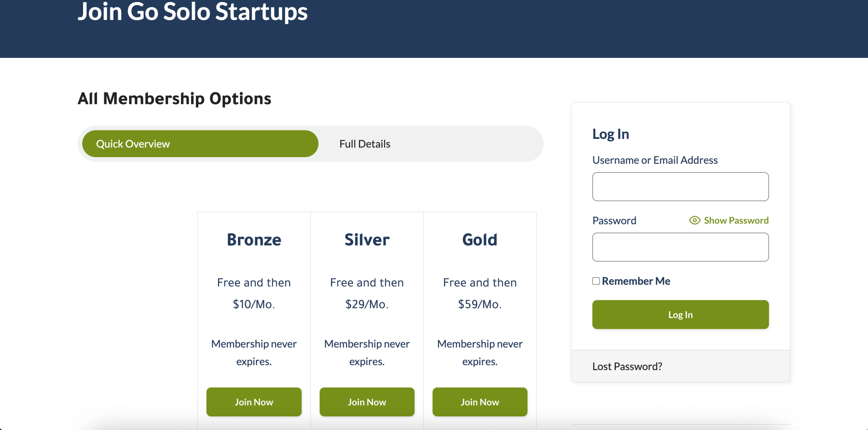868x430 pixels.
Task: Click the Gold plan heading
Action: (x=480, y=240)
